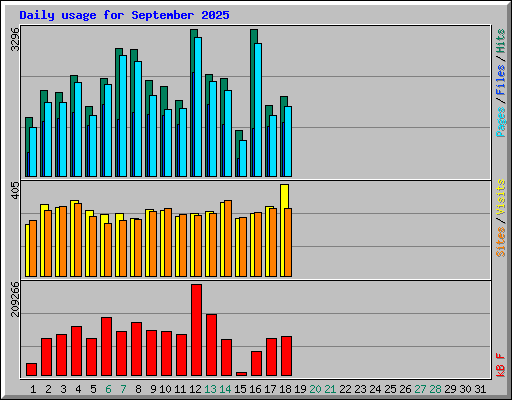This screenshot has height=400, width=512.
Task: Click day label 11 on the x-axis
Action: pos(180,389)
